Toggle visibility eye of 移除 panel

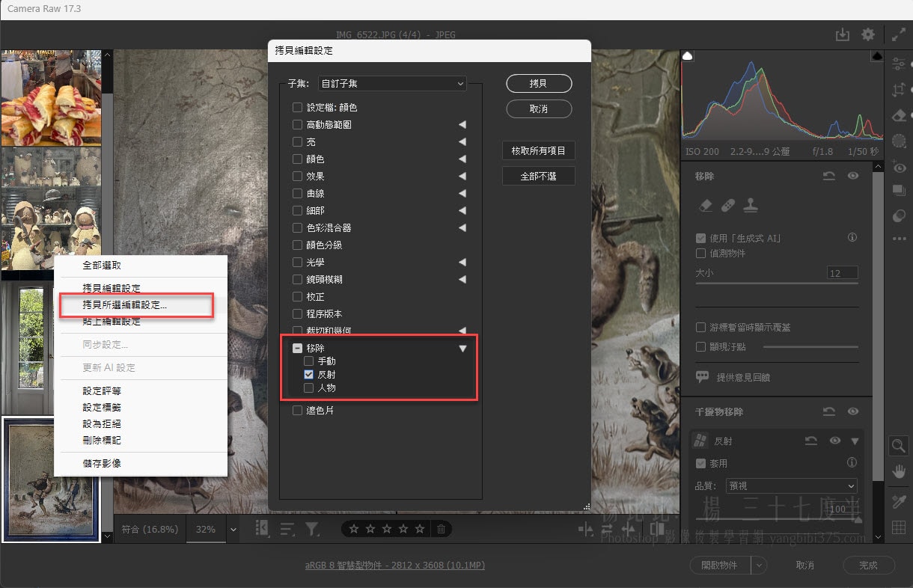pos(852,176)
